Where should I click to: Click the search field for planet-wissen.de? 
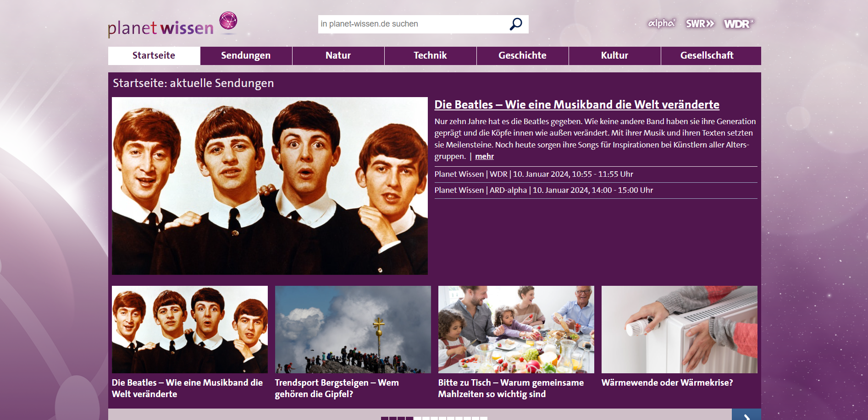tap(413, 24)
